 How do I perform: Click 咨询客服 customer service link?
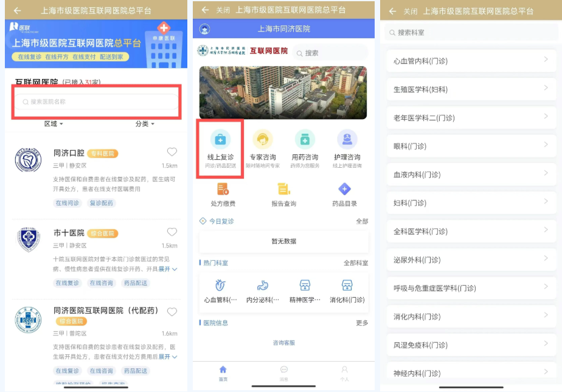coord(283,343)
